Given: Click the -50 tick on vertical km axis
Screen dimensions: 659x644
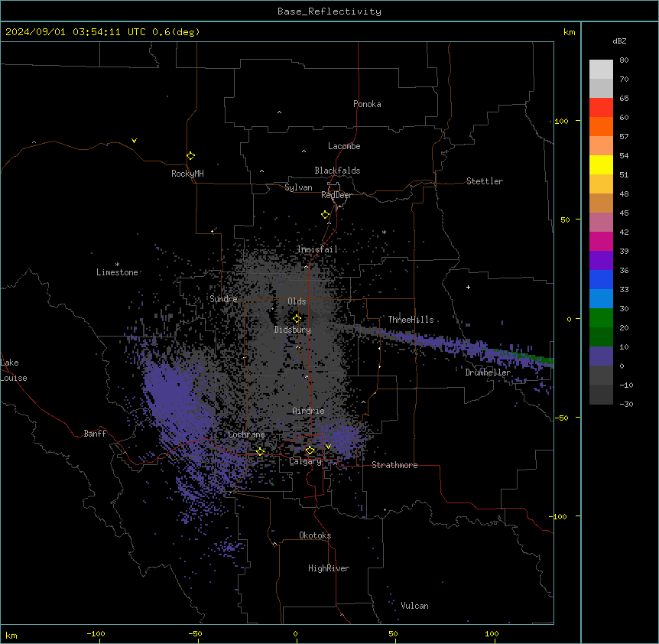Looking at the screenshot, I should pyautogui.click(x=561, y=418).
